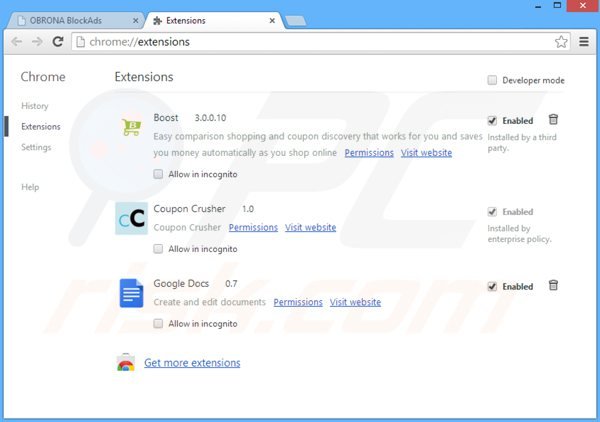This screenshot has width=600, height=422.
Task: Allow Boost in incognito
Action: [x=158, y=174]
